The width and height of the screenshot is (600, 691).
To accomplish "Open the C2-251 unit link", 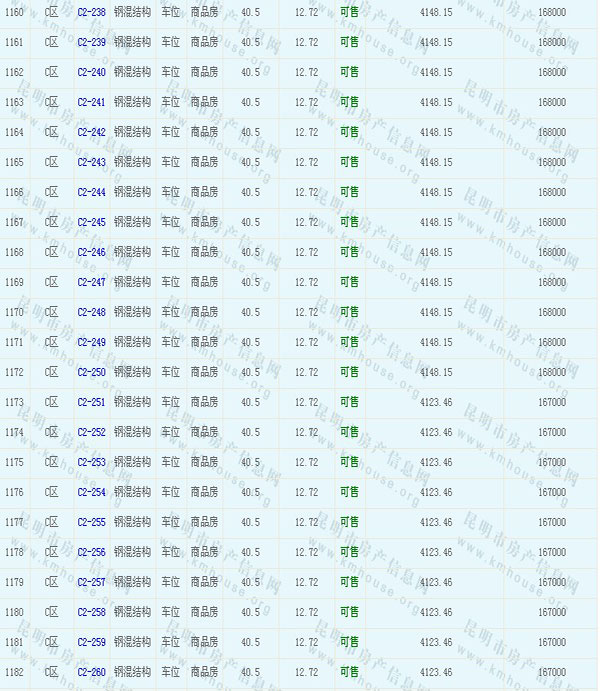I will coord(91,402).
